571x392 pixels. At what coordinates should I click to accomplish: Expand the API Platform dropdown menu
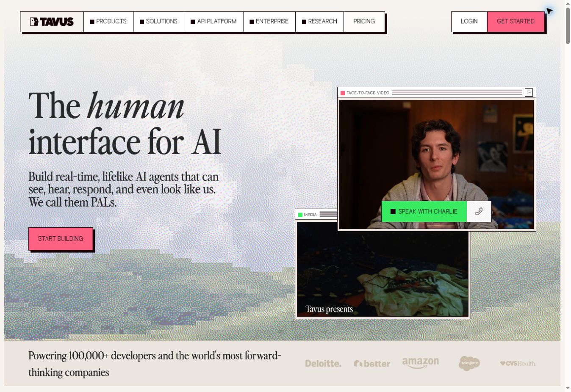tap(213, 22)
